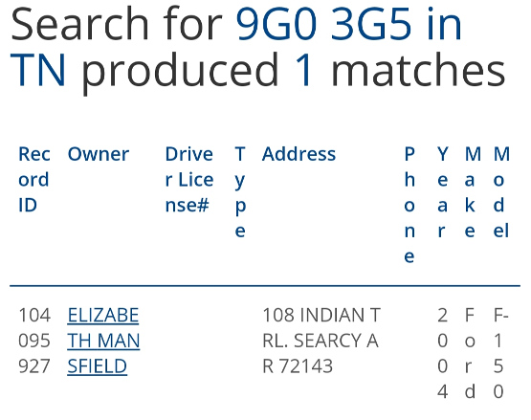Screen dimensions: 531x420
Task: Select the Type column header
Action: pos(240,192)
